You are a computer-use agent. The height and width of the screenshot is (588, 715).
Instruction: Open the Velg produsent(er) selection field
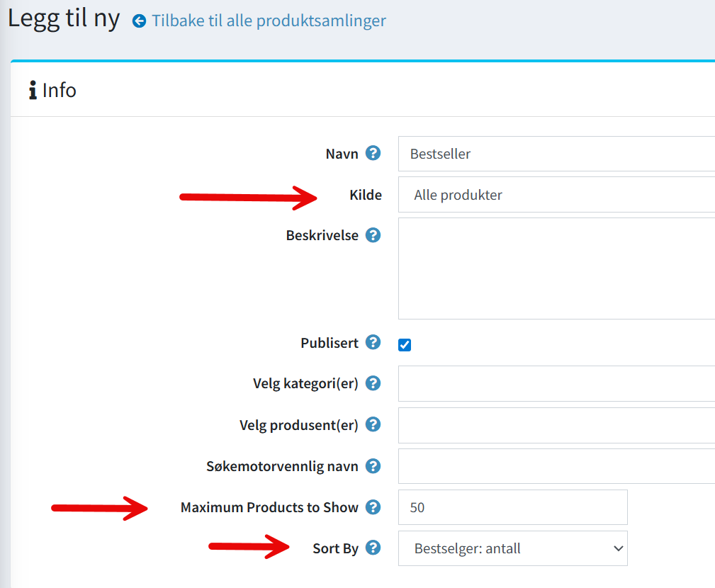pos(556,425)
